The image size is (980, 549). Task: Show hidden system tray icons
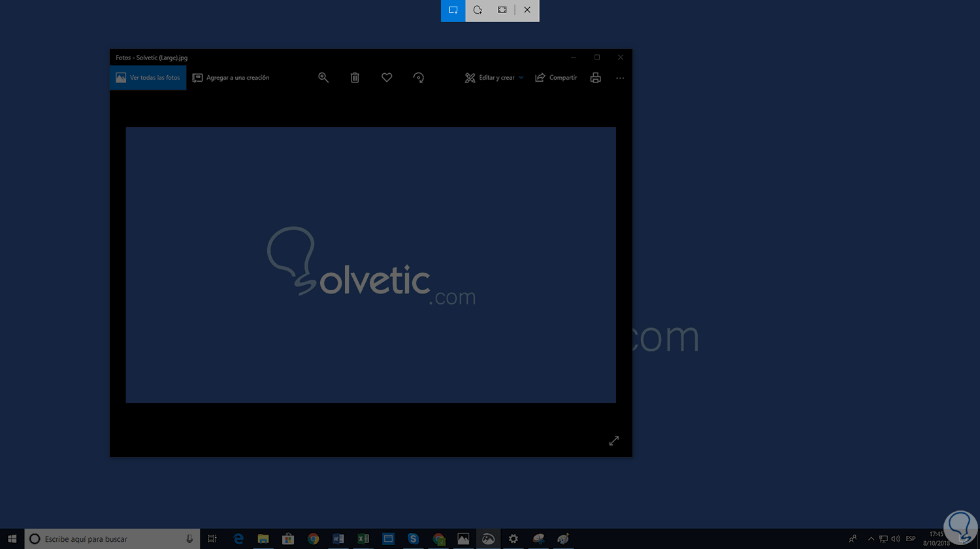tap(871, 539)
